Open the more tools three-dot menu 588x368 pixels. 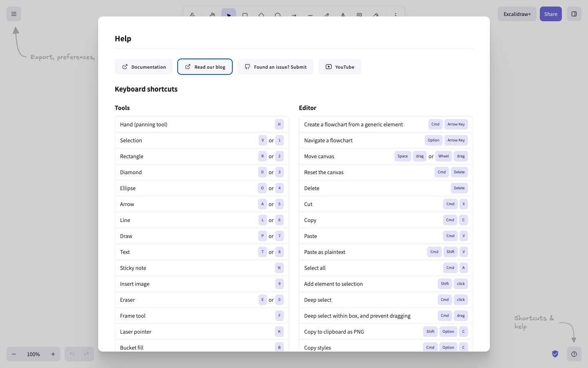tap(395, 15)
